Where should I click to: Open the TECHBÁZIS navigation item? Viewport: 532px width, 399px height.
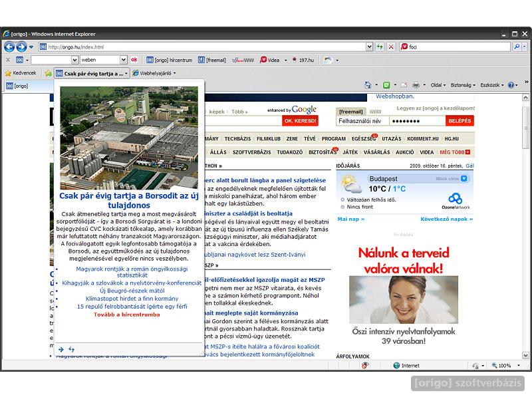click(237, 139)
